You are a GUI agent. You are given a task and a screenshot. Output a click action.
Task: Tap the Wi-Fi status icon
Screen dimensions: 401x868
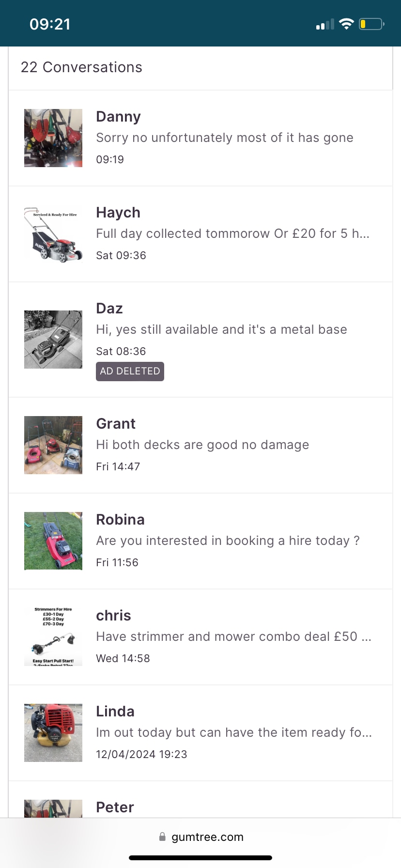pos(346,24)
